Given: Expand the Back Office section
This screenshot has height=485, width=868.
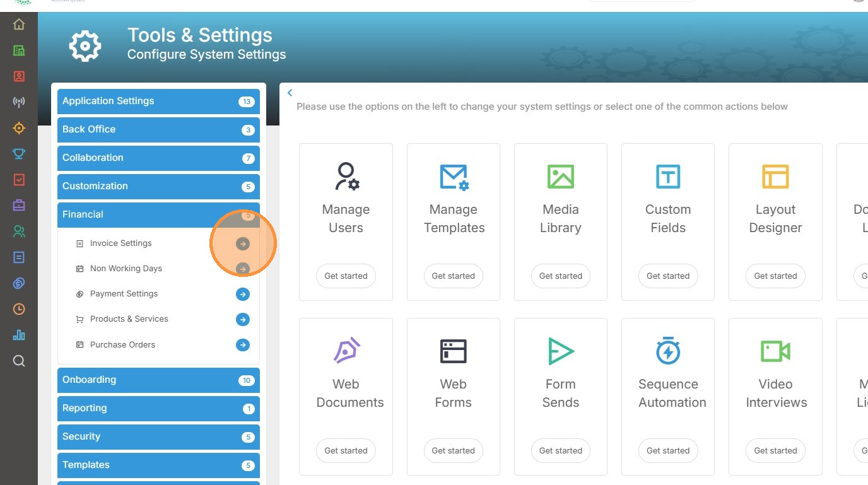Looking at the screenshot, I should click(158, 130).
